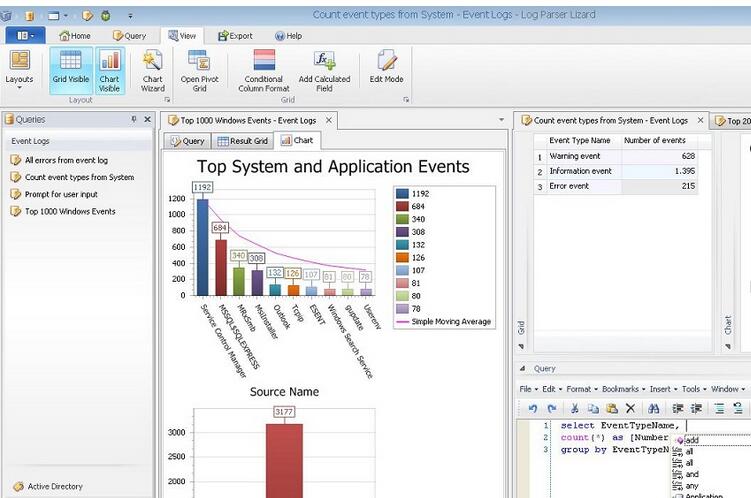Open the document tab list dropdown arrow

point(501,120)
